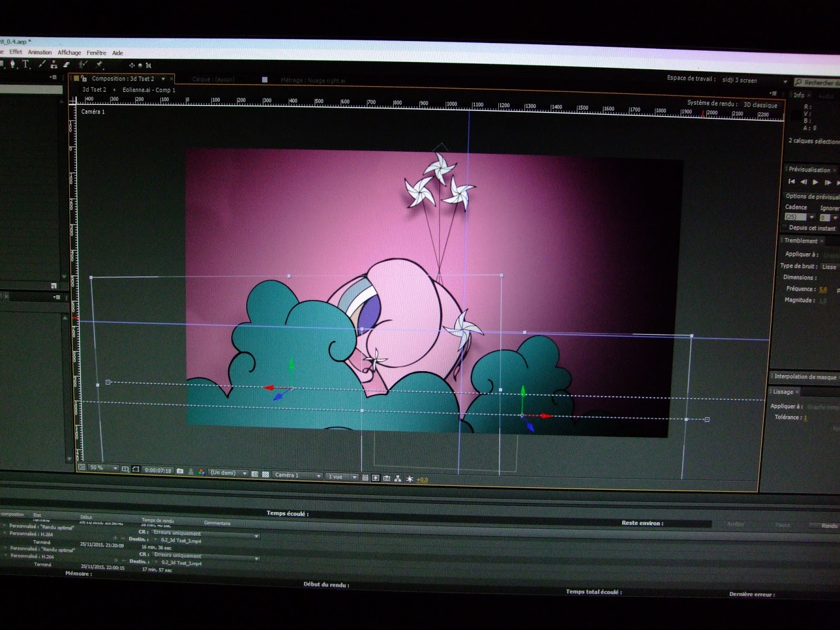Select the Clone Stamp tool
The width and height of the screenshot is (840, 630).
coord(54,64)
